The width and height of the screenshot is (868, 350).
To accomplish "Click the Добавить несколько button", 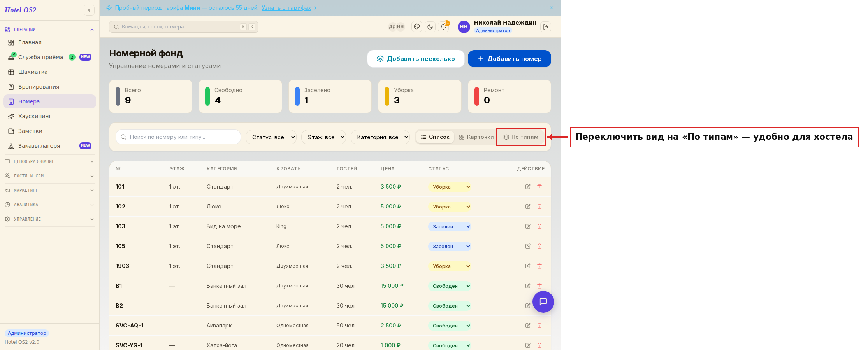I will (416, 59).
